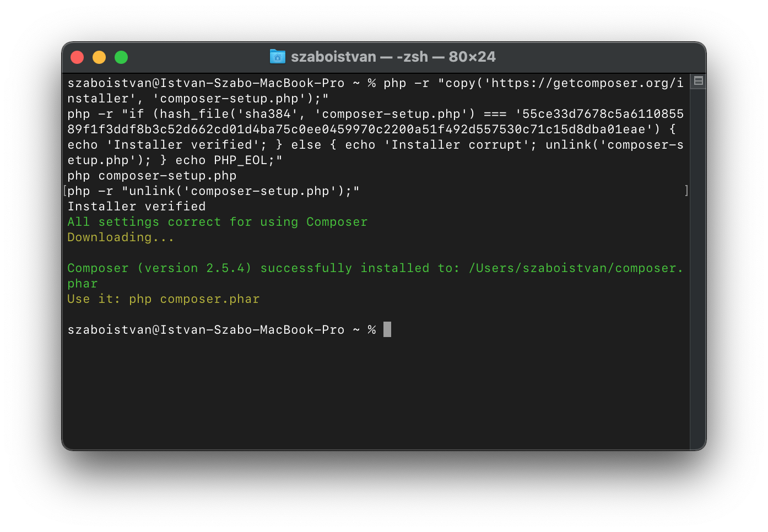This screenshot has width=768, height=532.
Task: Click the home folder icon in title bar
Action: click(x=278, y=57)
